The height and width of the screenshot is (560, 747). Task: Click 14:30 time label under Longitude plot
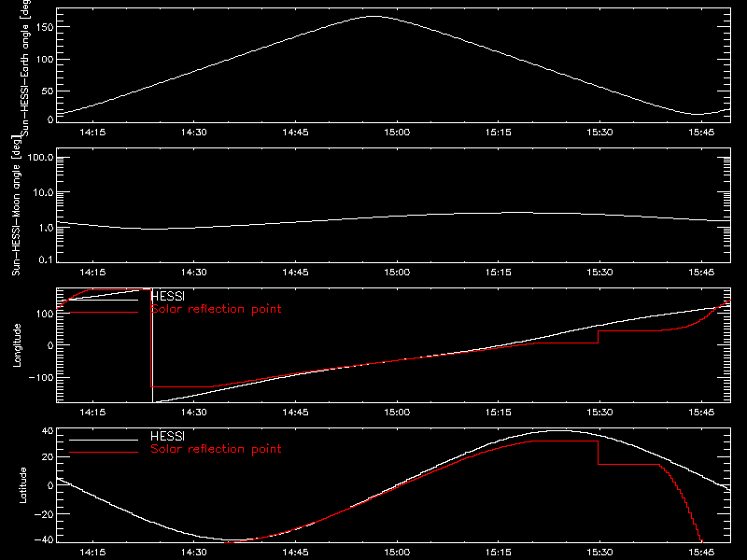pos(194,413)
